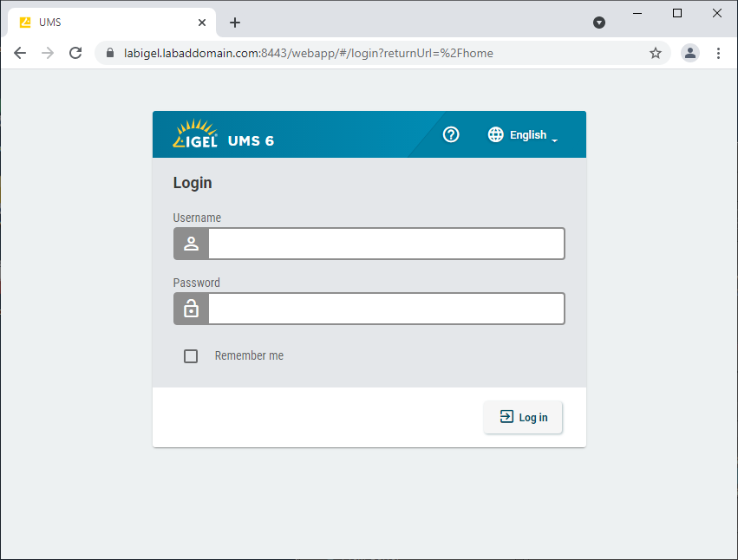
Task: Enable the Remember me checkbox
Action: click(191, 356)
